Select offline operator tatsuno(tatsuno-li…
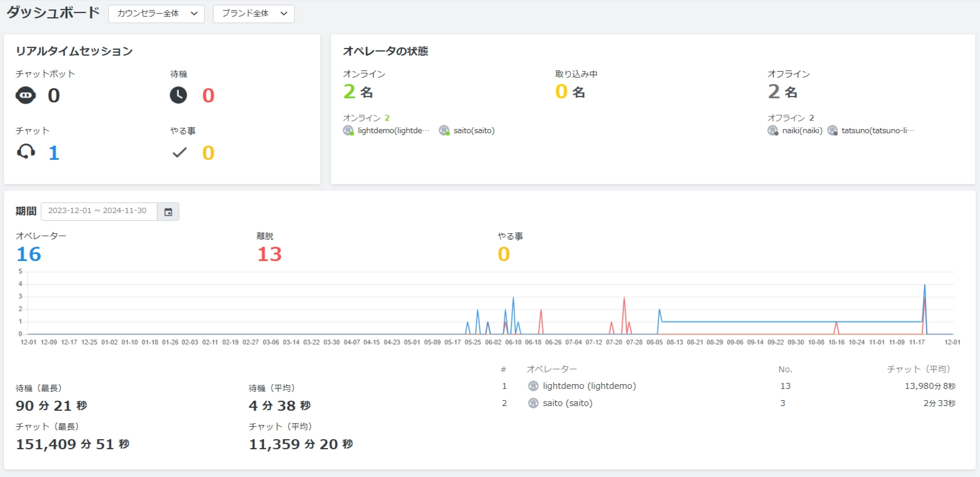This screenshot has width=980, height=477. (x=871, y=131)
